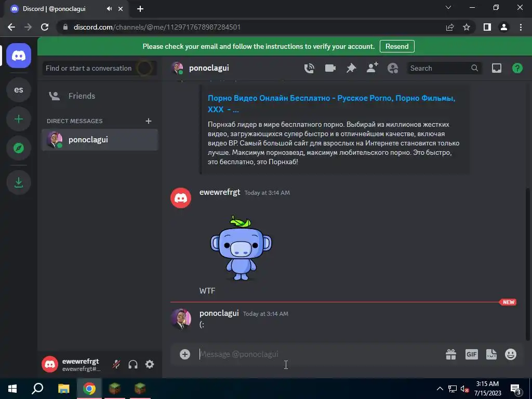Click ponoclagui username in last message

pyautogui.click(x=219, y=313)
